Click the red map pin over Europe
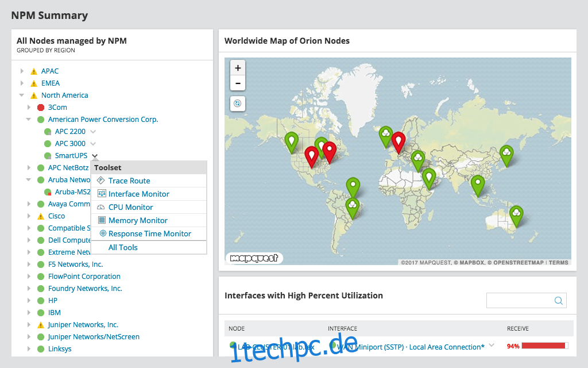 399,143
